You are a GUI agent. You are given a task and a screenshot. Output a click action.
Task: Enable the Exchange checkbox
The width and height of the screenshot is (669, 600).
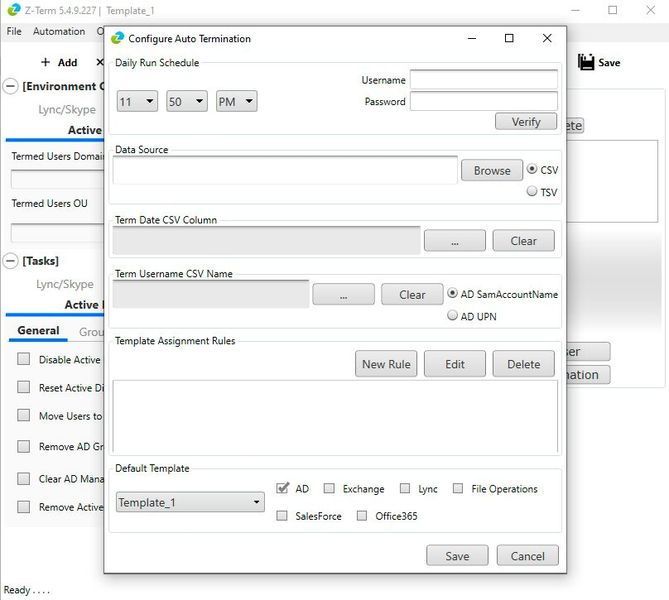tap(329, 488)
